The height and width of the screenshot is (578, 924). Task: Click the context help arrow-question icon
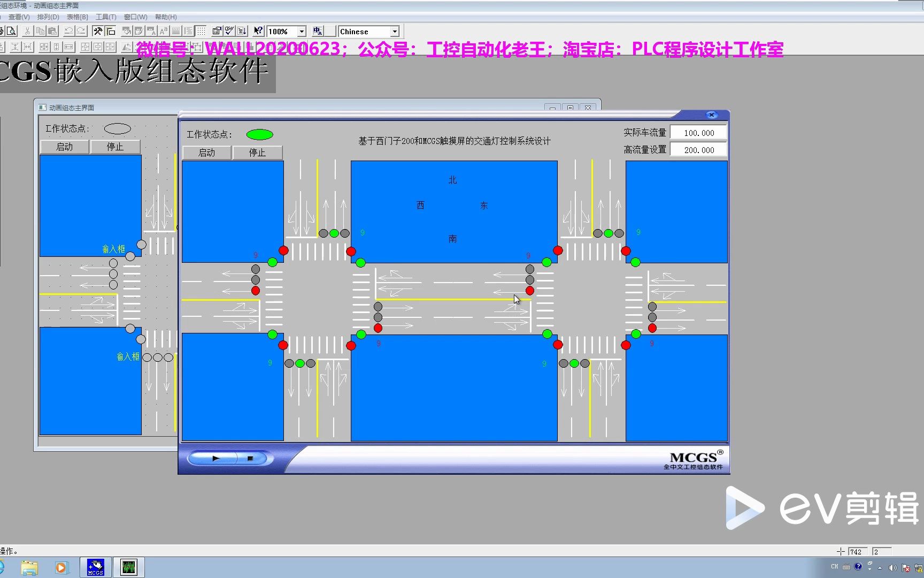pyautogui.click(x=258, y=31)
